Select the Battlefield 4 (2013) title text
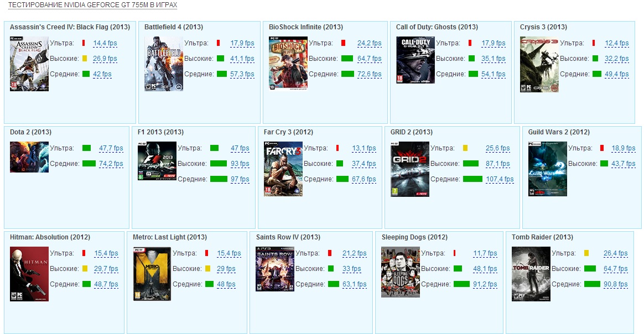The height and width of the screenshot is (334, 644). (x=174, y=27)
